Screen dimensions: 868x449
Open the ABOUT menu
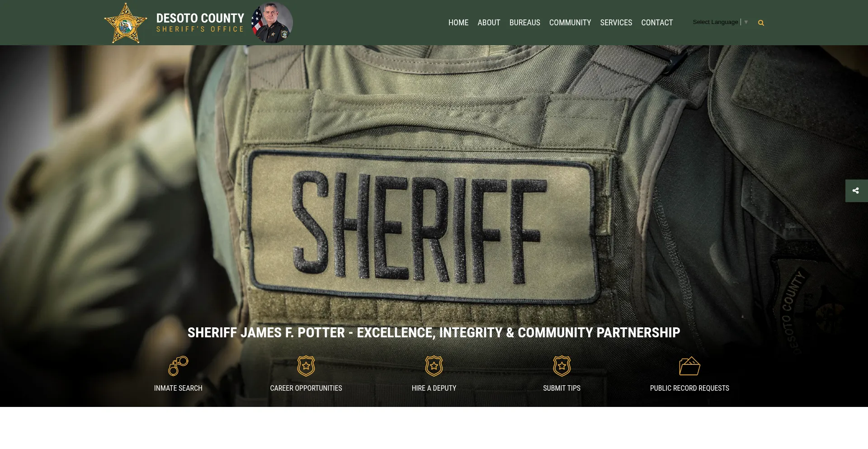tap(489, 23)
